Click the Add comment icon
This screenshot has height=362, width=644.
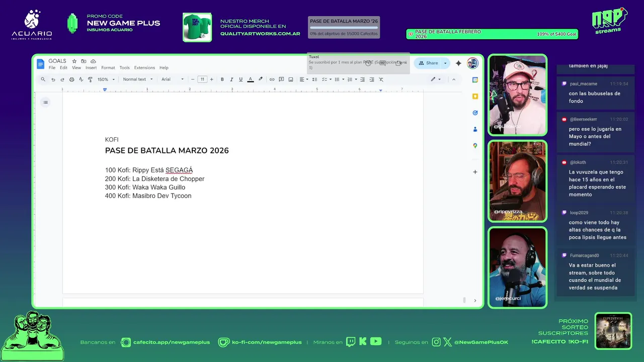pos(281,79)
